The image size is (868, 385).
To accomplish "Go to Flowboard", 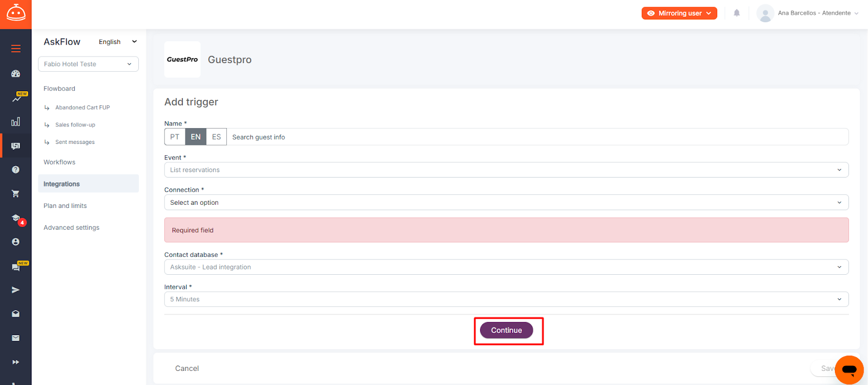I will 60,89.
